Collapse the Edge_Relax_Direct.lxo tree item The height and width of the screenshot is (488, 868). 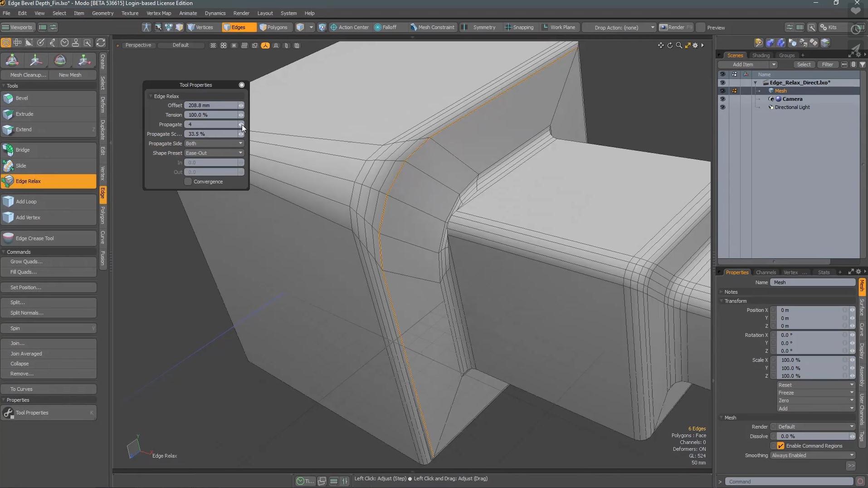[x=756, y=82]
